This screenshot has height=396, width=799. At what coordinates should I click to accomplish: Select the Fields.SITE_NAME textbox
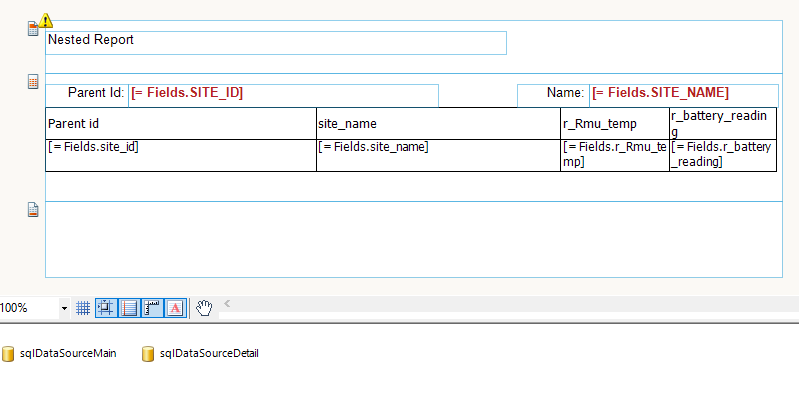pos(684,96)
